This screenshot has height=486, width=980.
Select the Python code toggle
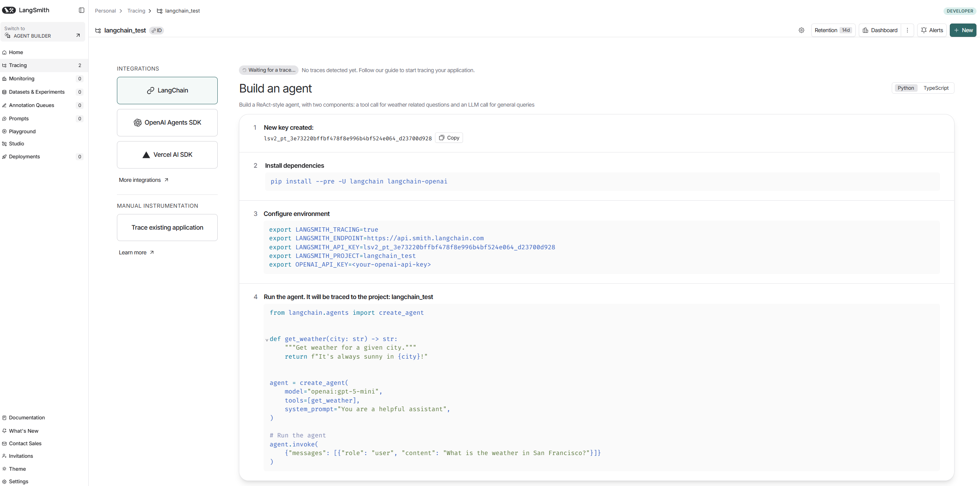tap(905, 88)
